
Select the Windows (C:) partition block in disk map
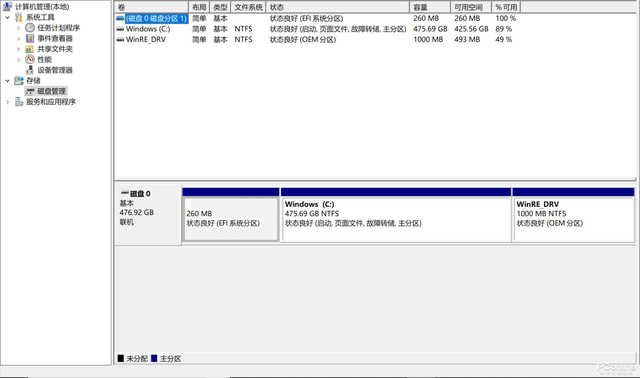point(396,215)
